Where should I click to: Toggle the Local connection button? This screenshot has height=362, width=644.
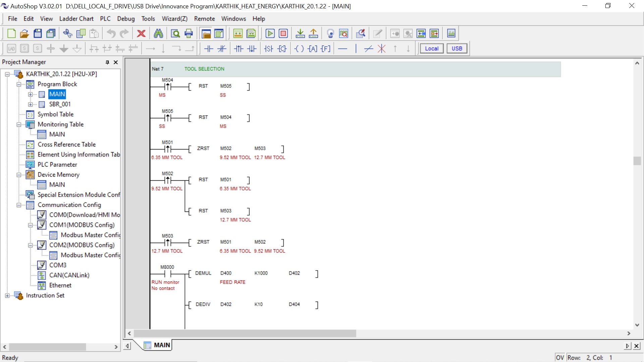click(431, 49)
